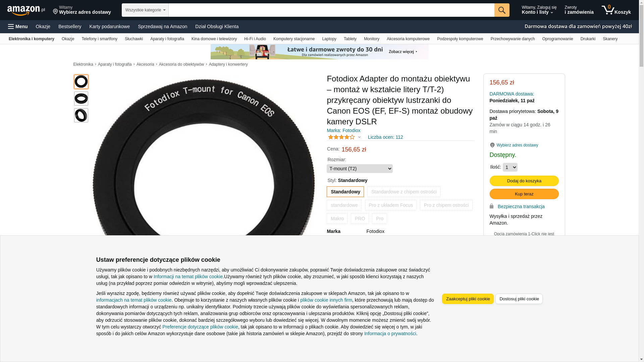Screen dimensions: 644x362
Task: Select second product thumbnail image
Action: 81,99
